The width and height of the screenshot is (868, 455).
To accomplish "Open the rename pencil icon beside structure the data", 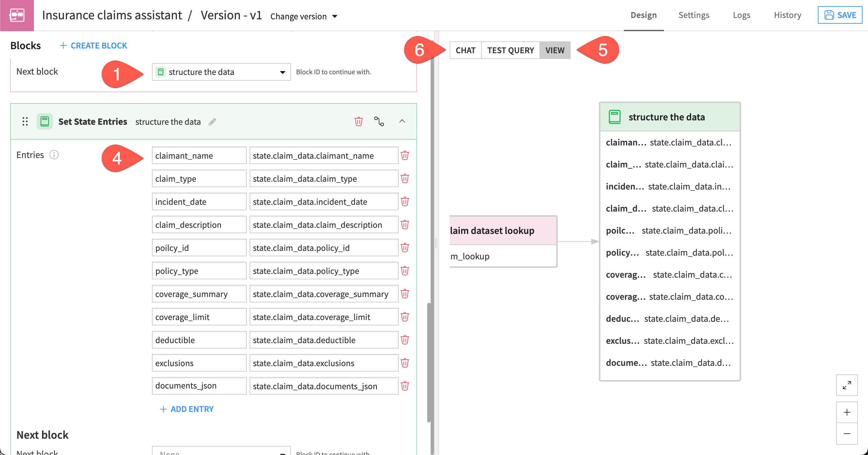I will [x=213, y=122].
